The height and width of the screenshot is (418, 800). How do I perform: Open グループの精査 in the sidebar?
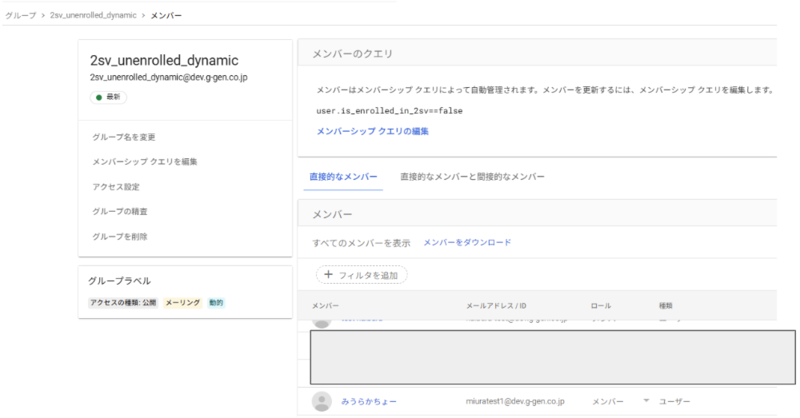[119, 211]
